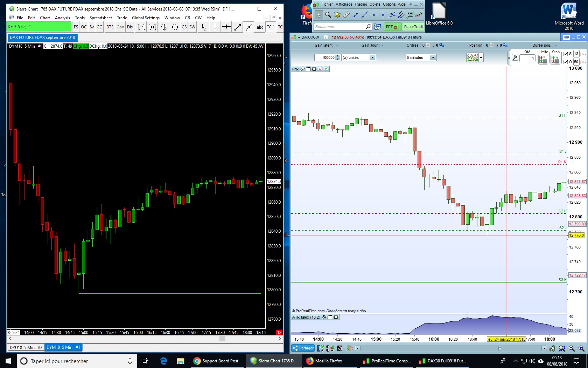Viewport: 588px width, 368px height.
Task: Click the Qté quantity input field
Action: point(527,58)
